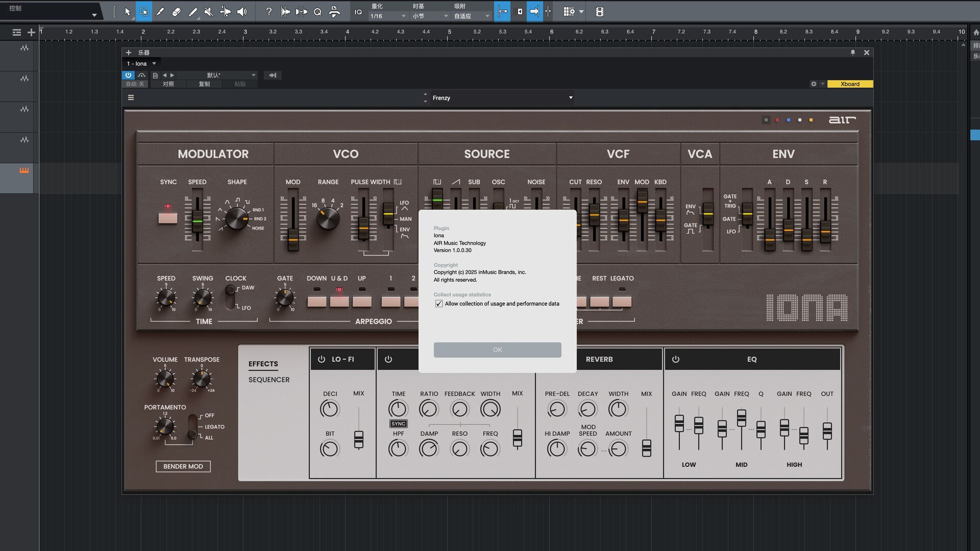Open the 1/16 quantize dropdown
The image size is (980, 551).
pyautogui.click(x=388, y=16)
